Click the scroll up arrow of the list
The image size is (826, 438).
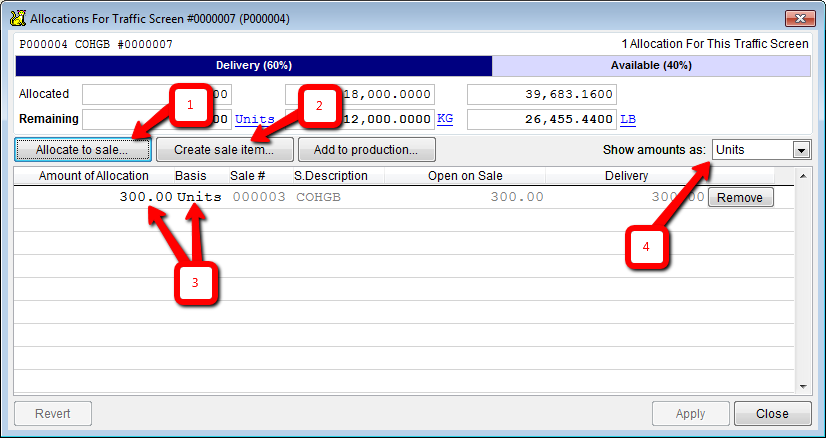(x=803, y=176)
